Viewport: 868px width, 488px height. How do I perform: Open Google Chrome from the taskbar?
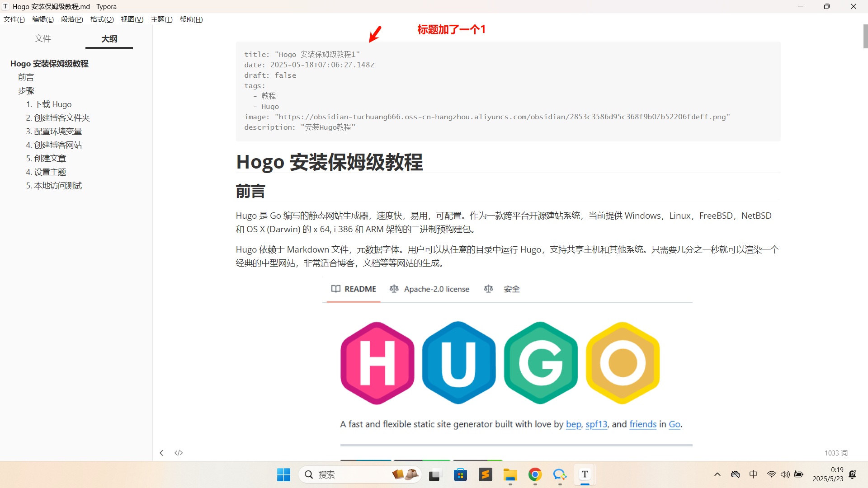click(x=535, y=474)
